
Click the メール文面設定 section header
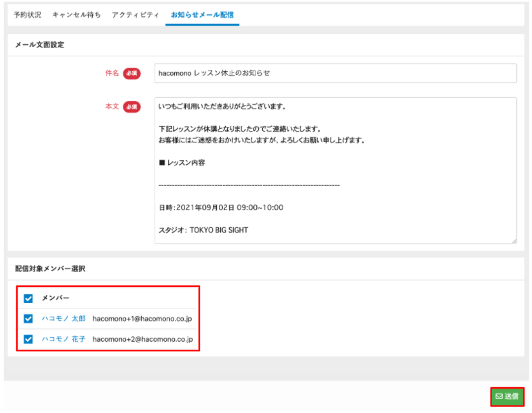tap(40, 45)
